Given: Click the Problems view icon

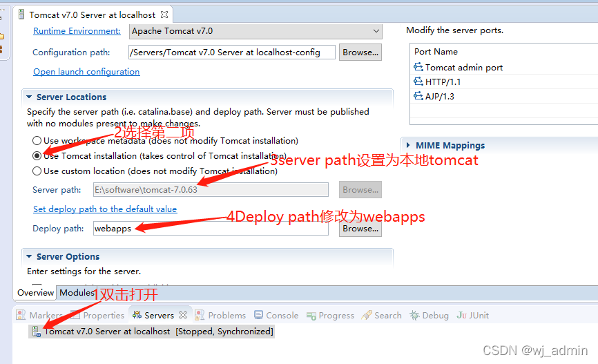Looking at the screenshot, I should [x=200, y=315].
